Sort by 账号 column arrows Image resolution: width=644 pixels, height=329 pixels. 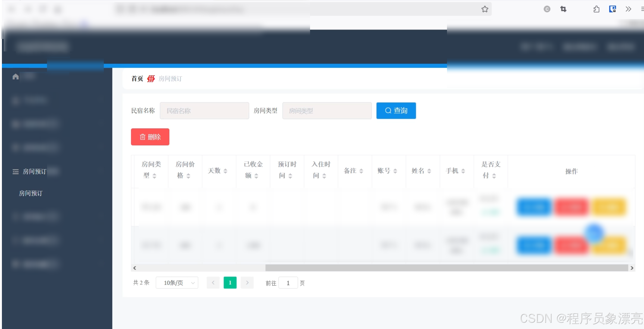(x=395, y=171)
